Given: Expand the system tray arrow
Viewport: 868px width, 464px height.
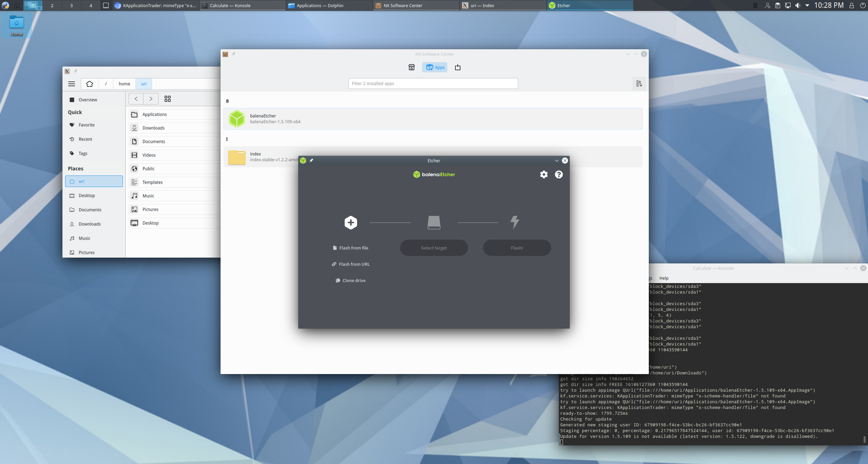Looking at the screenshot, I should [x=807, y=5].
